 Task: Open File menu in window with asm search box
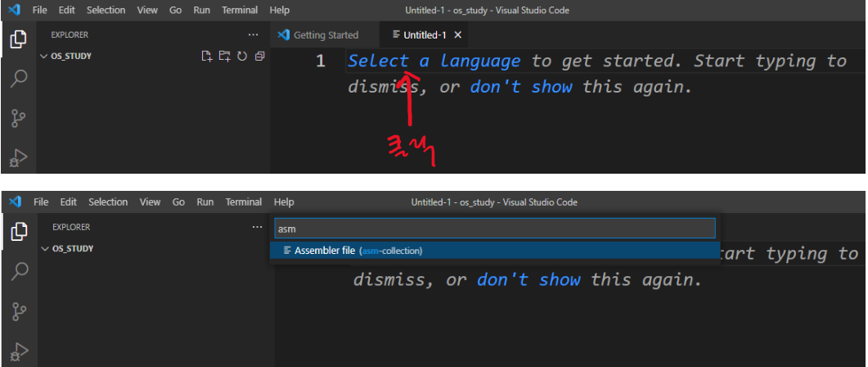[41, 202]
